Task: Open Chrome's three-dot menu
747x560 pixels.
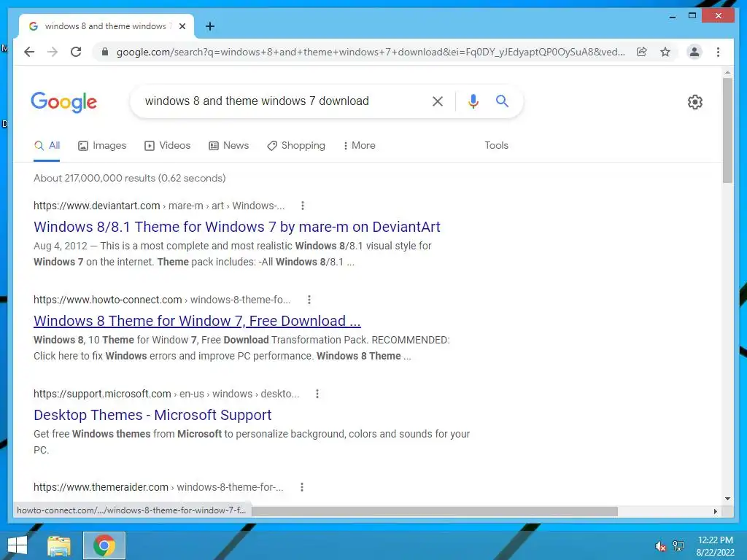Action: (718, 52)
